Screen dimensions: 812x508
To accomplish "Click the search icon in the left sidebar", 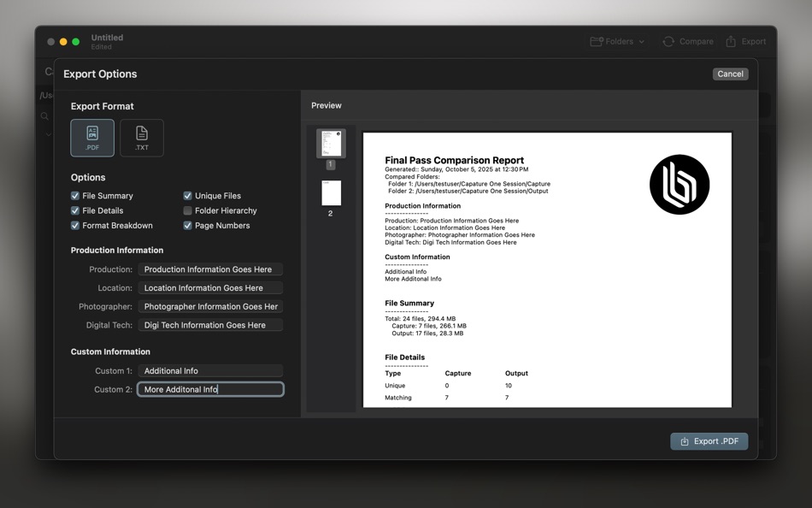I will [44, 117].
